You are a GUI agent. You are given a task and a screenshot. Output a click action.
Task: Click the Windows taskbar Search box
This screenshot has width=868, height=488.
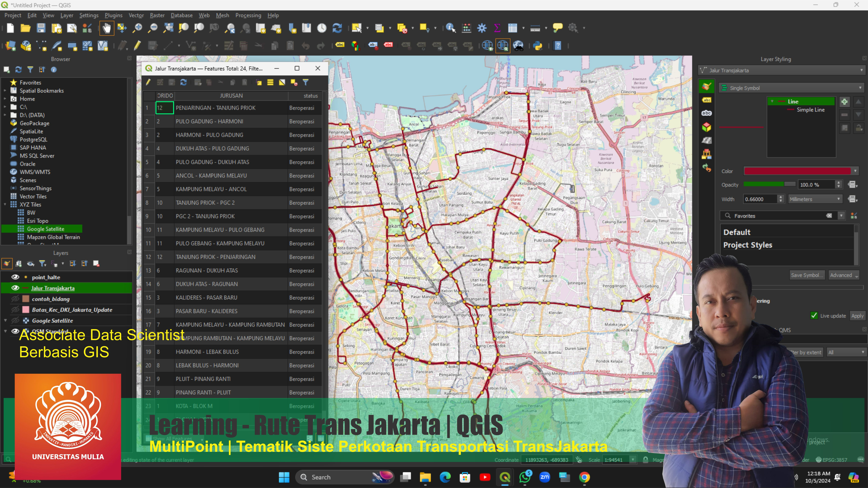[345, 477]
